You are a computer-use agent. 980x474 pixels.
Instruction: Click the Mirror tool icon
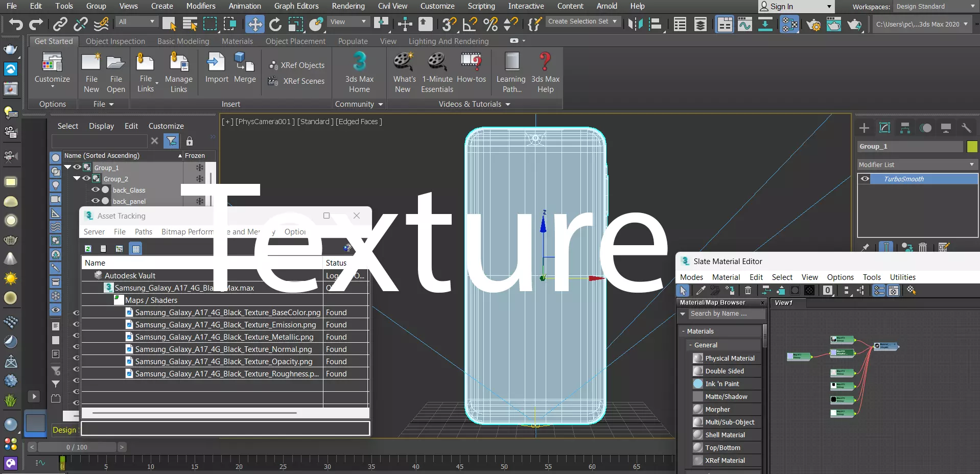tap(635, 23)
